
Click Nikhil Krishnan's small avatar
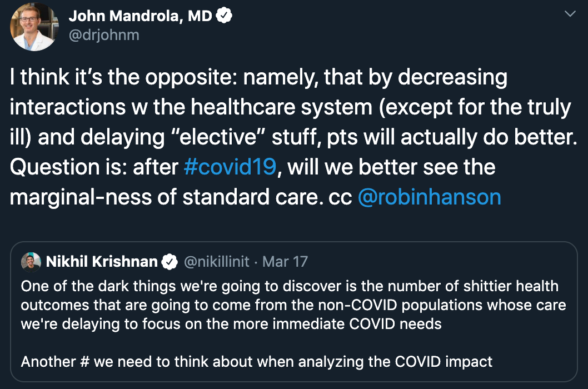(x=31, y=262)
